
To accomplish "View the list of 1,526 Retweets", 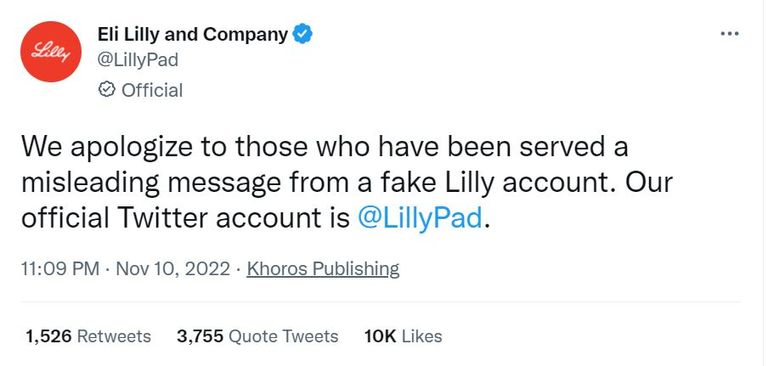I will [x=88, y=336].
